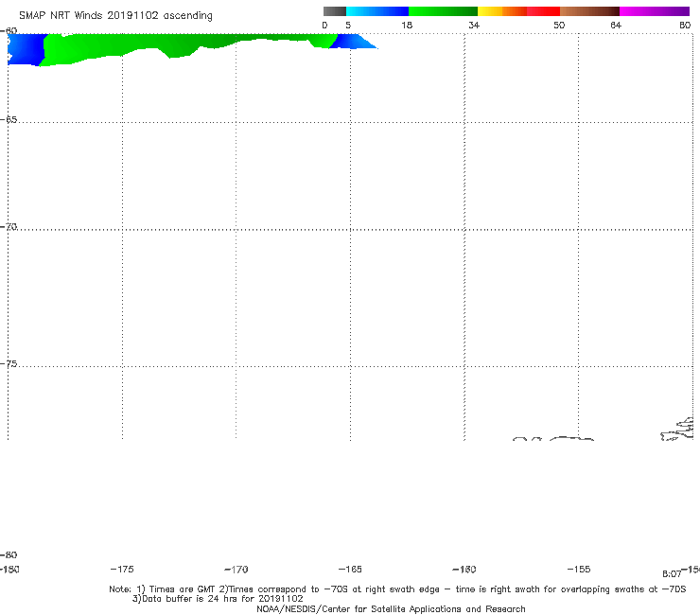The image size is (700, 615).
Task: Click the latitude label '-70'
Action: click(9, 227)
